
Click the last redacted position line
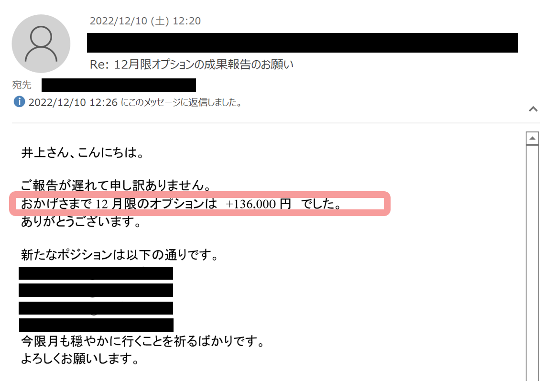click(x=96, y=325)
